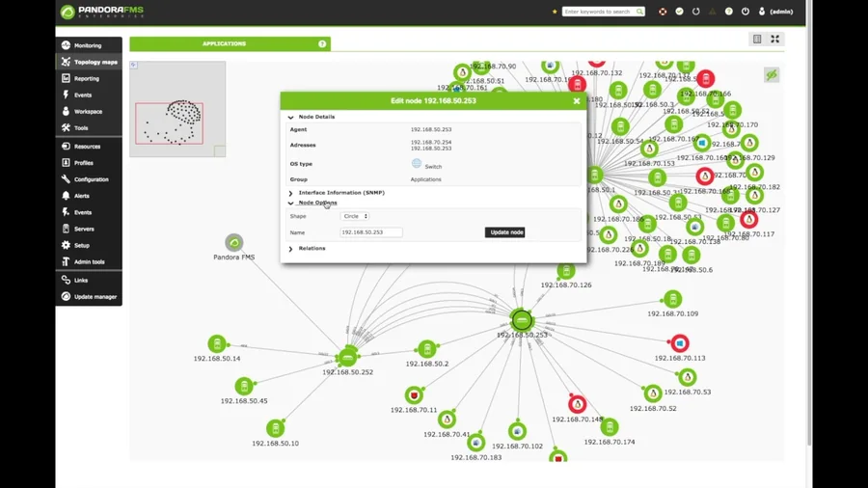Open the list view icon beside fullscreen
868x488 pixels.
click(757, 39)
